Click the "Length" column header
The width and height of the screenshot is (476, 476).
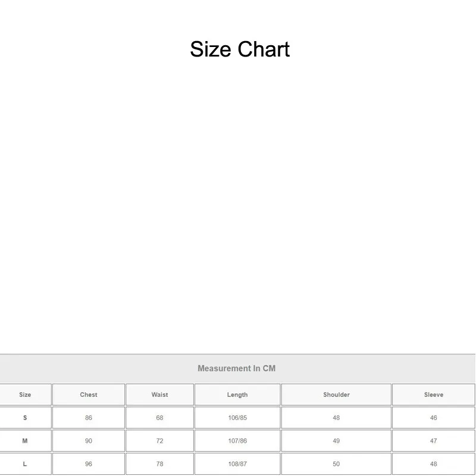(x=237, y=394)
